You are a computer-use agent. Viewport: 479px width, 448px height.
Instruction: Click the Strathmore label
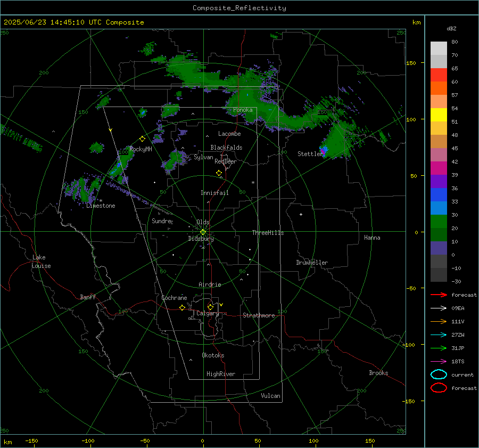coord(259,315)
